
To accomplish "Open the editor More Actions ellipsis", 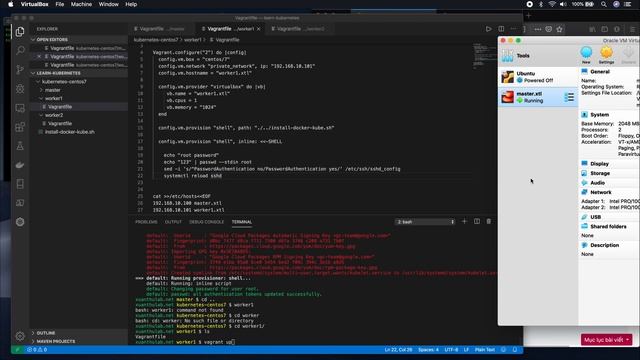I will click(513, 29).
